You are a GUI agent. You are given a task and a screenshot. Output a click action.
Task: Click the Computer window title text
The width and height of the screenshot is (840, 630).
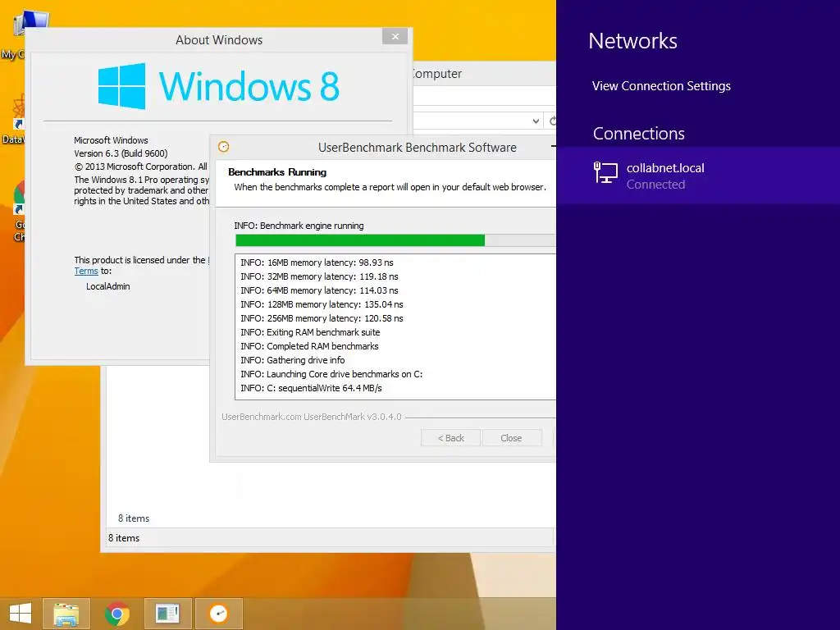[x=436, y=74]
